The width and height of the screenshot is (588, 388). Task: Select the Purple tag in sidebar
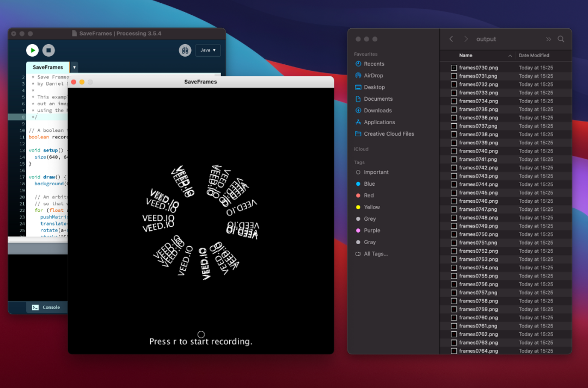367,231
